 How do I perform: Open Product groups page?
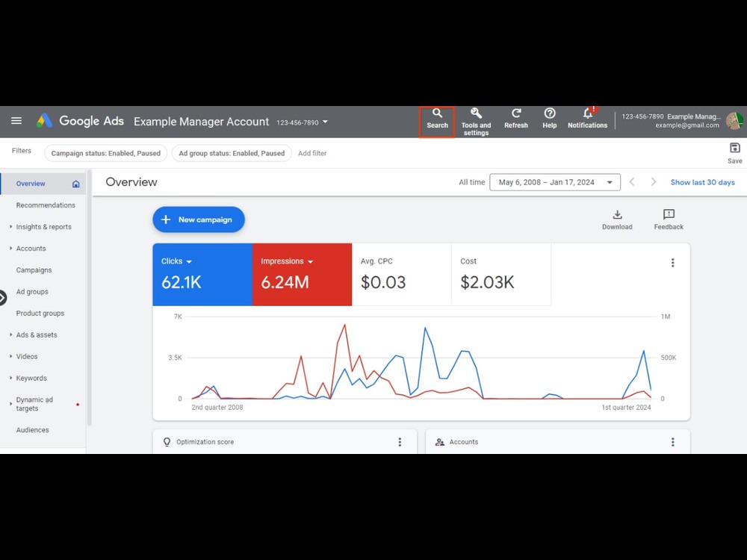point(40,314)
